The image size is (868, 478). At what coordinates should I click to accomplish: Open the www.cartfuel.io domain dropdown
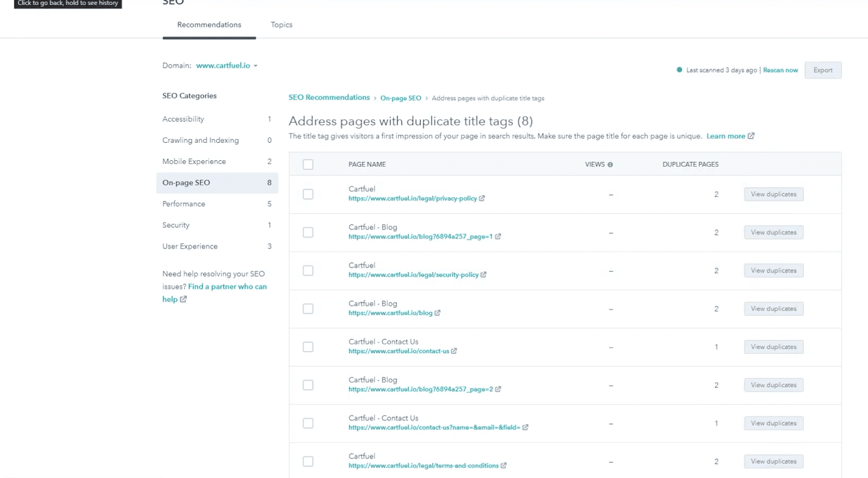[x=226, y=65]
